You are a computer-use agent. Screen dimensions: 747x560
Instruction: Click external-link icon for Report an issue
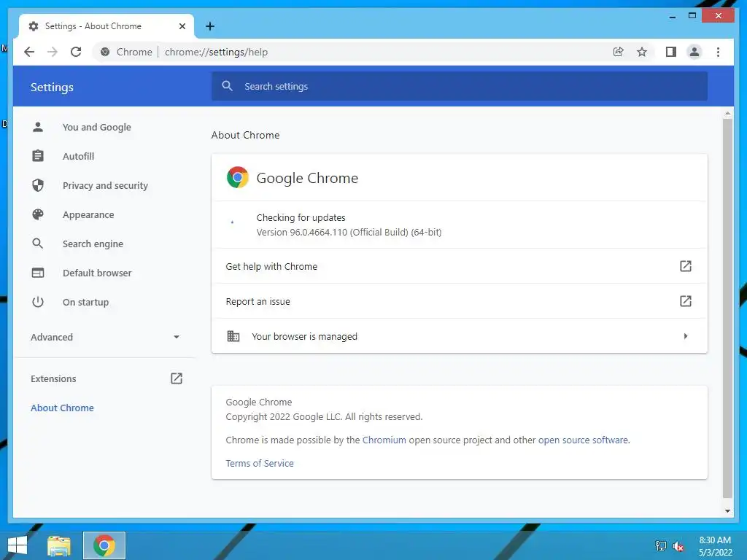tap(686, 301)
